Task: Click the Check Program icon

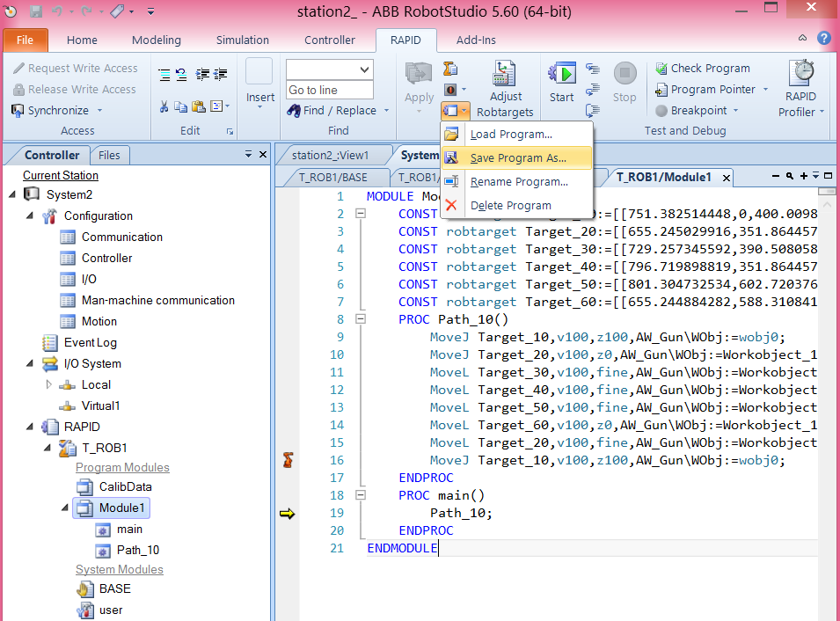Action: [x=661, y=69]
